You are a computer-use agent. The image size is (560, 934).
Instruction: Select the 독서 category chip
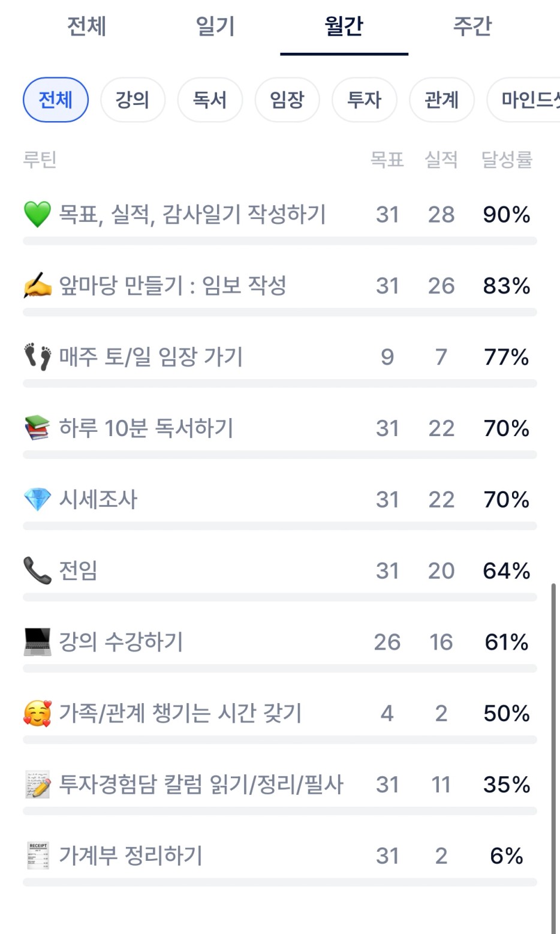(x=210, y=100)
